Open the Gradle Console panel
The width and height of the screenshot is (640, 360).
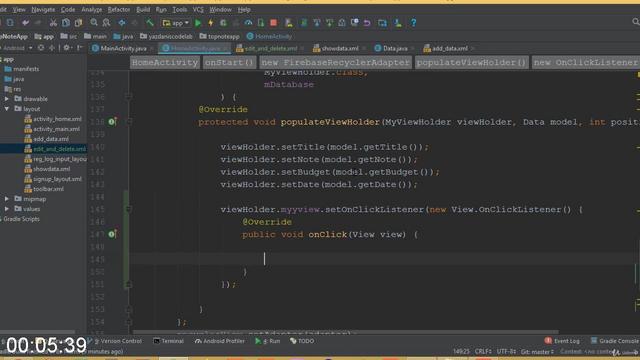(615, 341)
